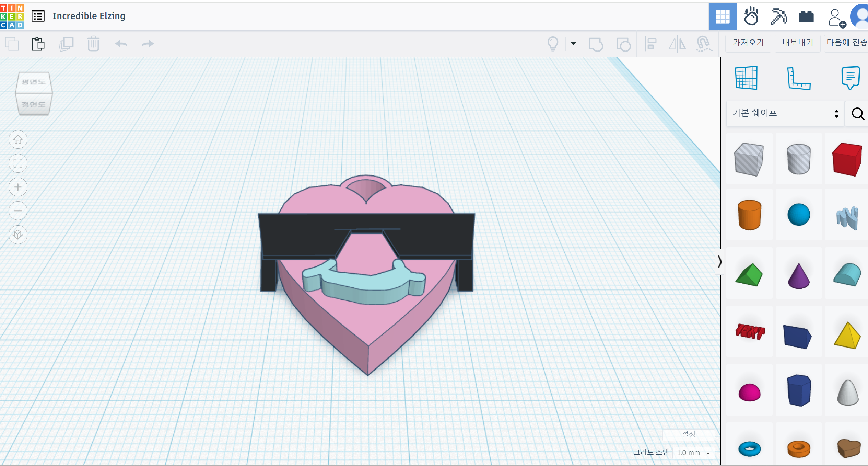Expand the lightbulb visibility dropdown arrow
The height and width of the screenshot is (466, 868).
click(x=573, y=44)
